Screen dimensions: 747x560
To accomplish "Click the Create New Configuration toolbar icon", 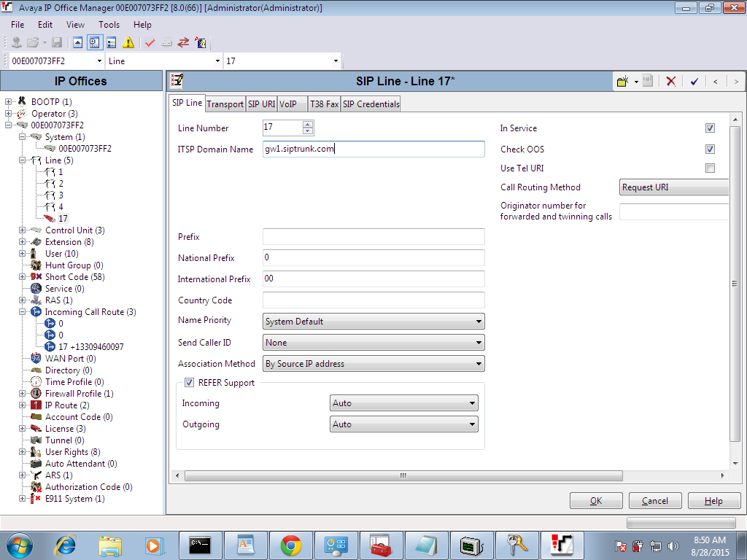I will [166, 43].
